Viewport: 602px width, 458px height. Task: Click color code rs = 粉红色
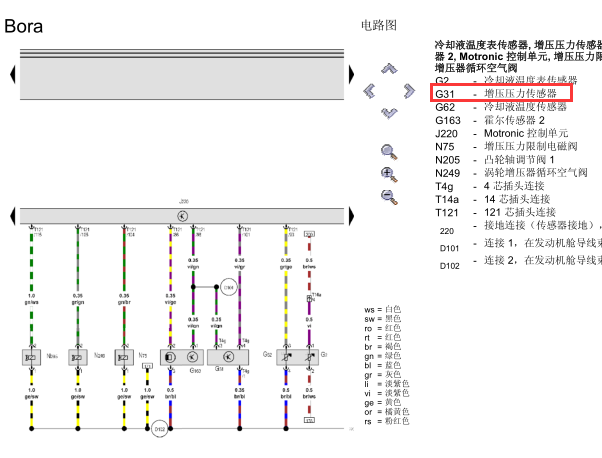coord(387,421)
